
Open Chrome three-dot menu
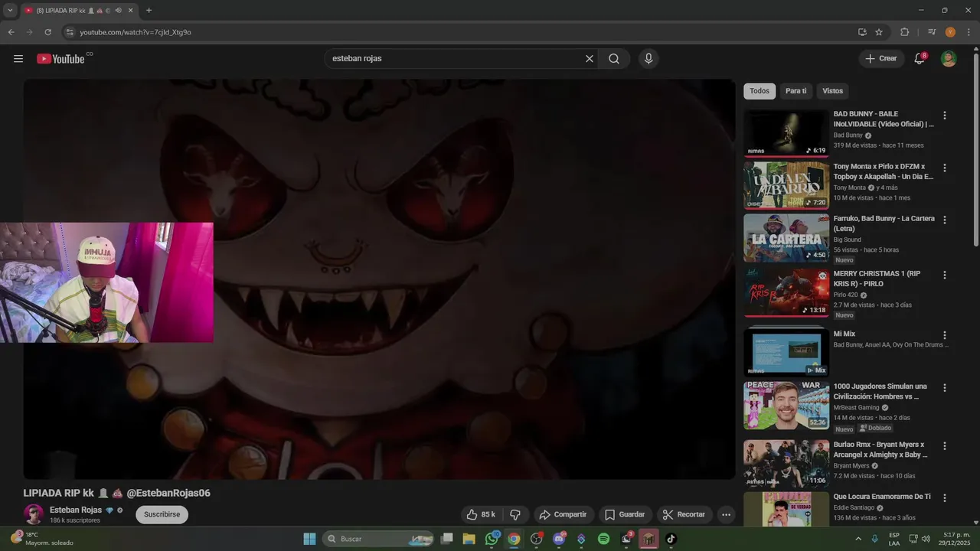coord(969,32)
